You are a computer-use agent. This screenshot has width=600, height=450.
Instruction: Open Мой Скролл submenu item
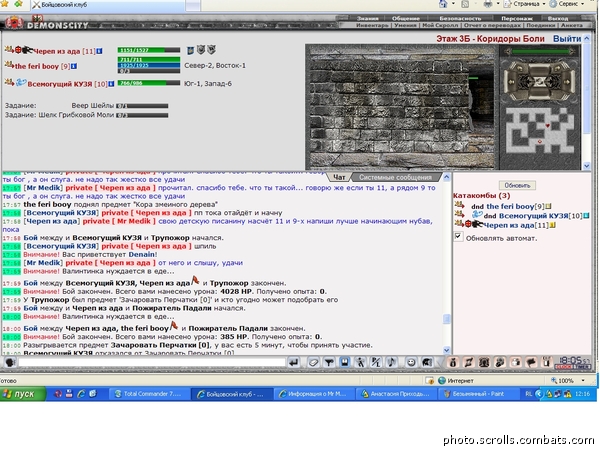440,25
